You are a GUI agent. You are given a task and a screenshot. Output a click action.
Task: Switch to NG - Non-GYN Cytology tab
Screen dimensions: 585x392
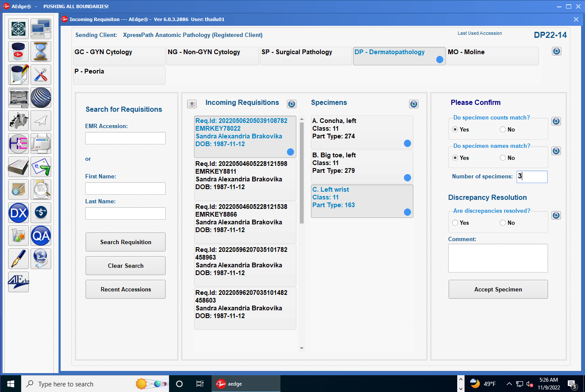click(x=212, y=56)
